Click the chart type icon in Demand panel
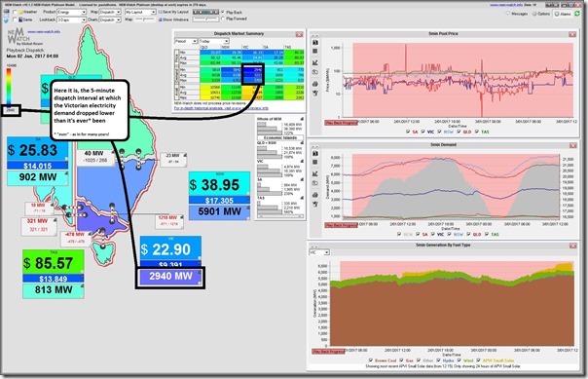 [x=315, y=173]
